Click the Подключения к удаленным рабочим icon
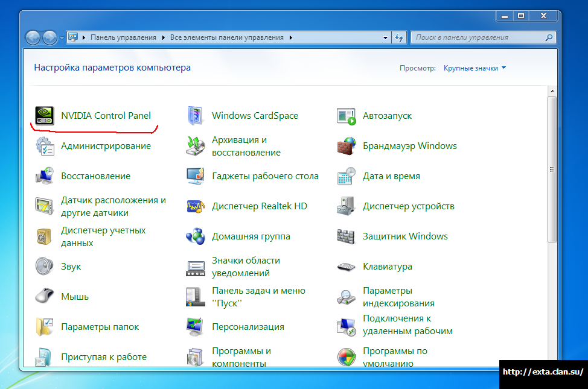 tap(346, 327)
